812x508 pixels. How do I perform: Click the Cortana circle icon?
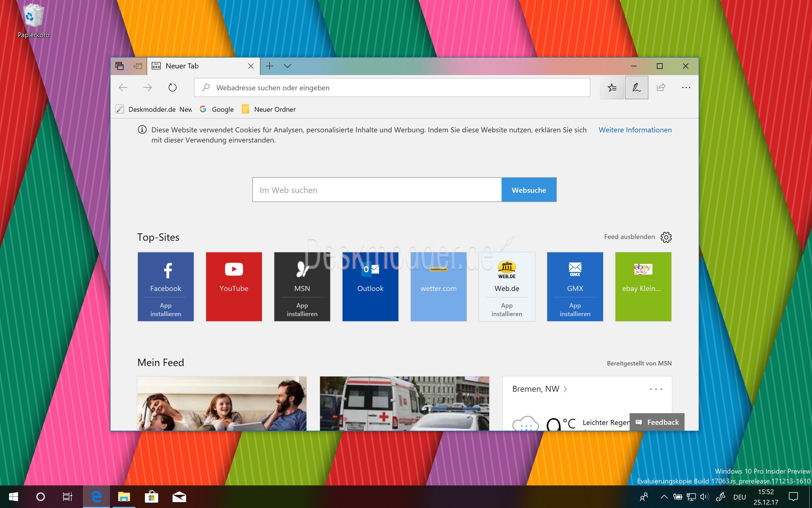point(40,497)
